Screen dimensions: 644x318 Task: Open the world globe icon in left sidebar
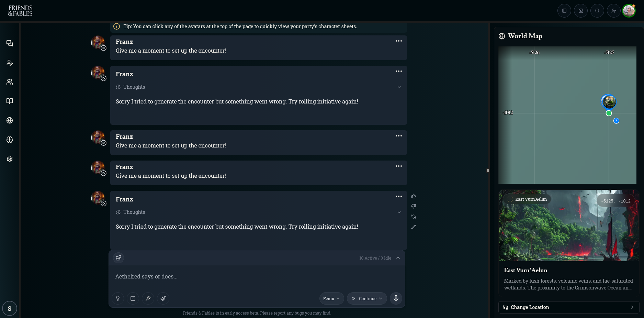[x=10, y=120]
